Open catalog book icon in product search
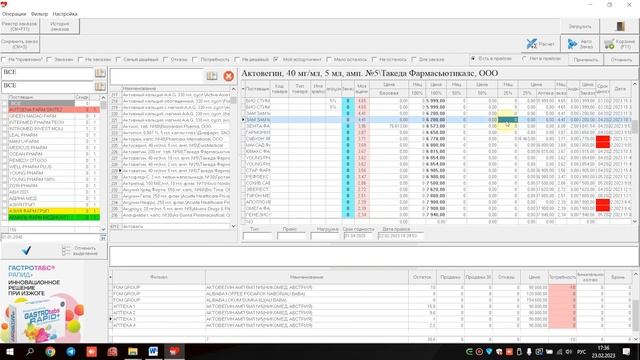Screen dimensions: 640x360 [x=211, y=76]
